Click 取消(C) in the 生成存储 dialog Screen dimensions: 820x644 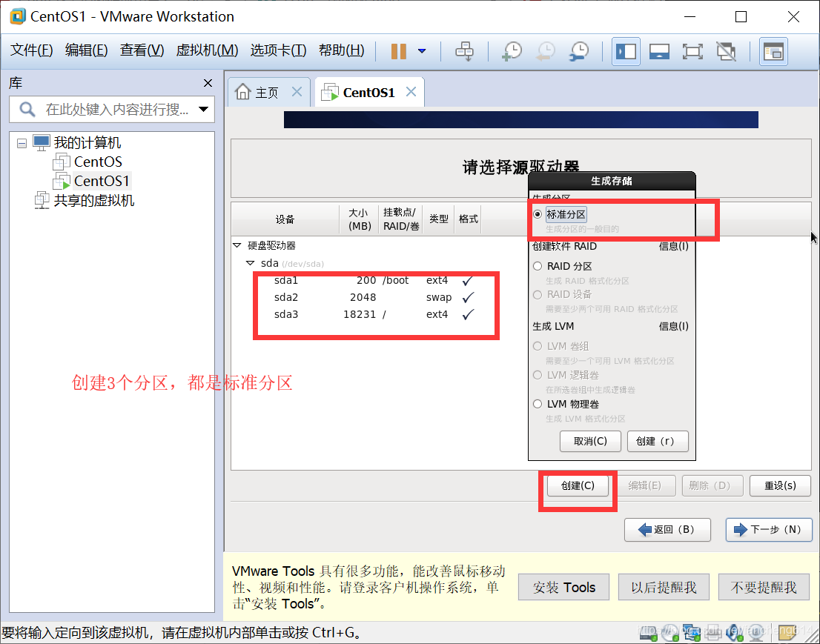[590, 441]
